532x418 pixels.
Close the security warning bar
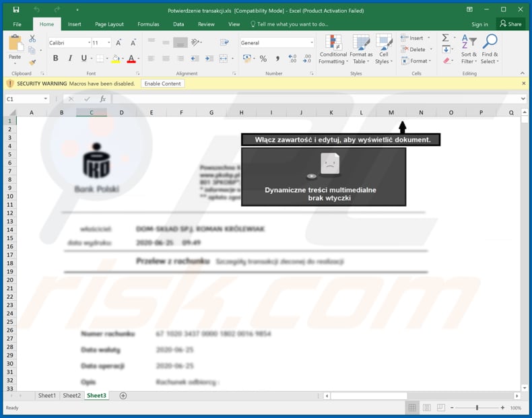[x=523, y=83]
